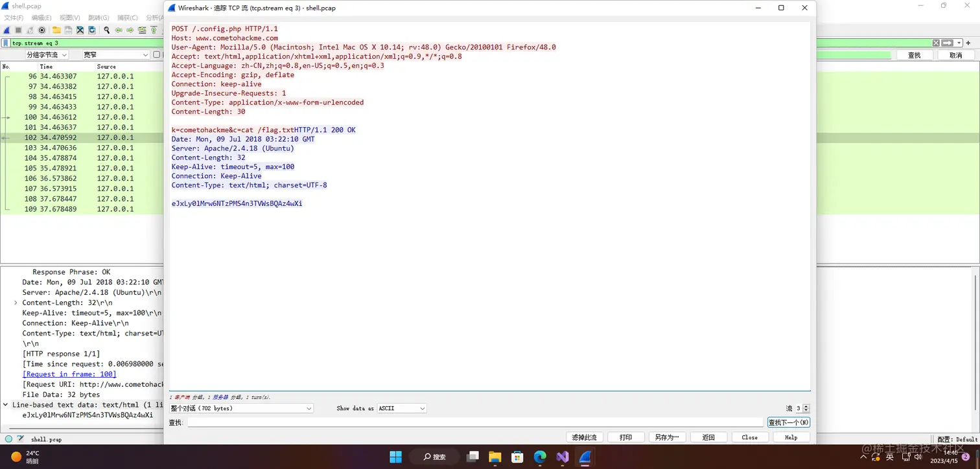Apply the display filter arrow icon
980x469 pixels.
pos(947,43)
